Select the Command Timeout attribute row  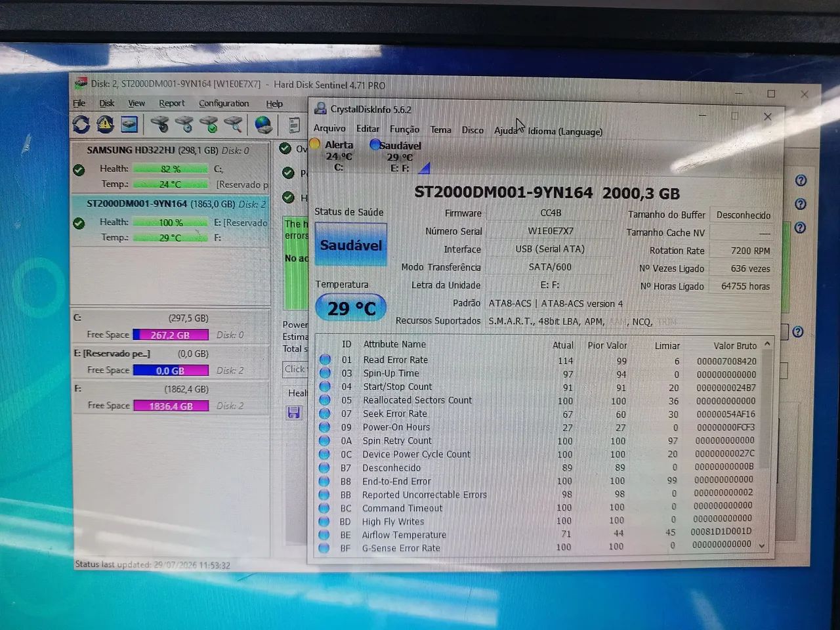point(538,508)
